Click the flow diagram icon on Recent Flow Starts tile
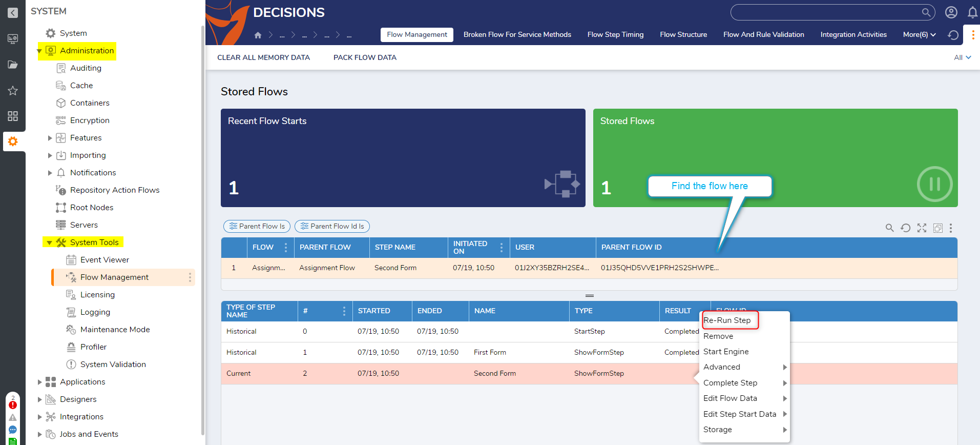The width and height of the screenshot is (980, 445). point(562,184)
